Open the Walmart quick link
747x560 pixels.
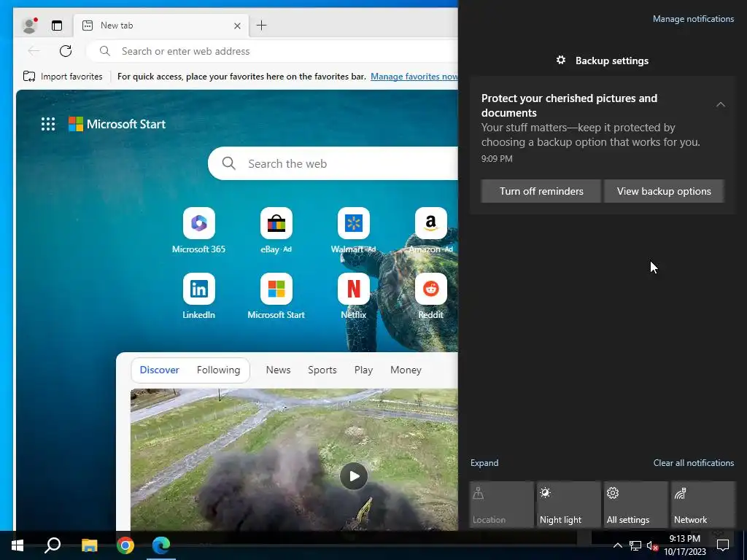coord(354,231)
